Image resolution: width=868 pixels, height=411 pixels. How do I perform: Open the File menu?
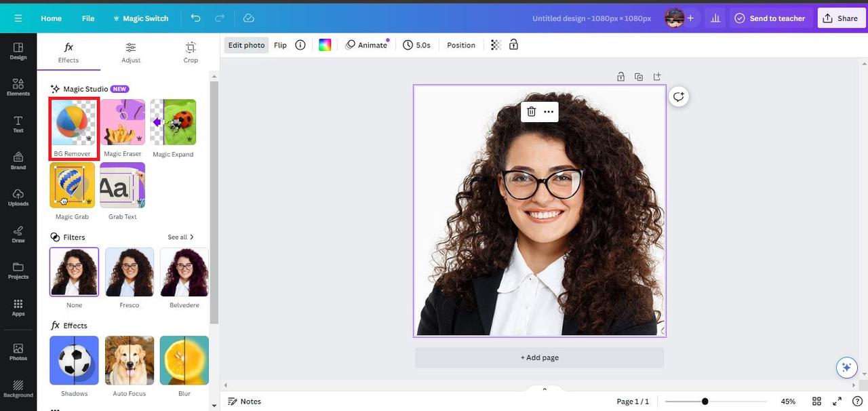pos(88,18)
